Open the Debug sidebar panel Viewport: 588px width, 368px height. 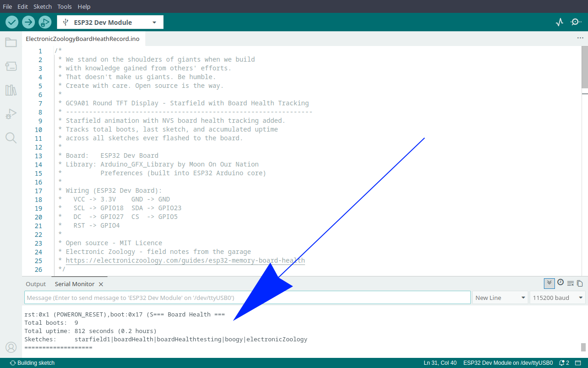[x=11, y=114]
